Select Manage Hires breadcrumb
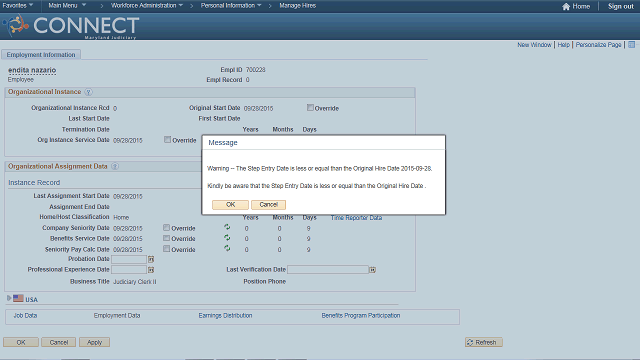 coord(298,6)
